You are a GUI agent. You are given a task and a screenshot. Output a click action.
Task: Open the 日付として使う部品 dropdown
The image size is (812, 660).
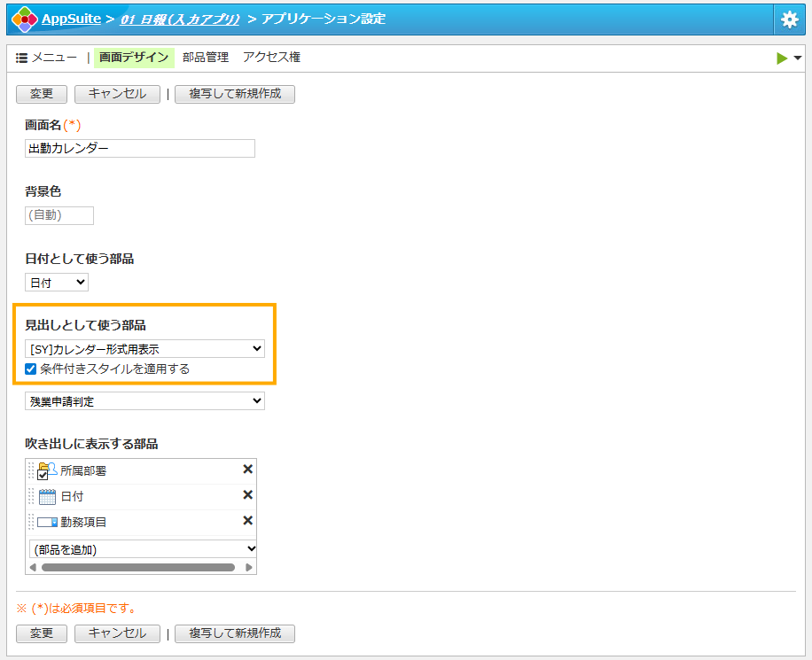(x=57, y=283)
